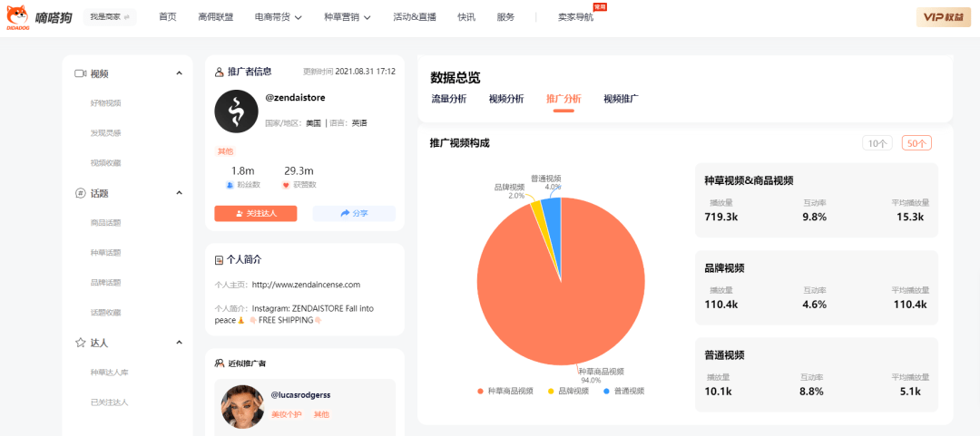Click the 近似推广者 people icon
The image size is (980, 436).
(219, 363)
